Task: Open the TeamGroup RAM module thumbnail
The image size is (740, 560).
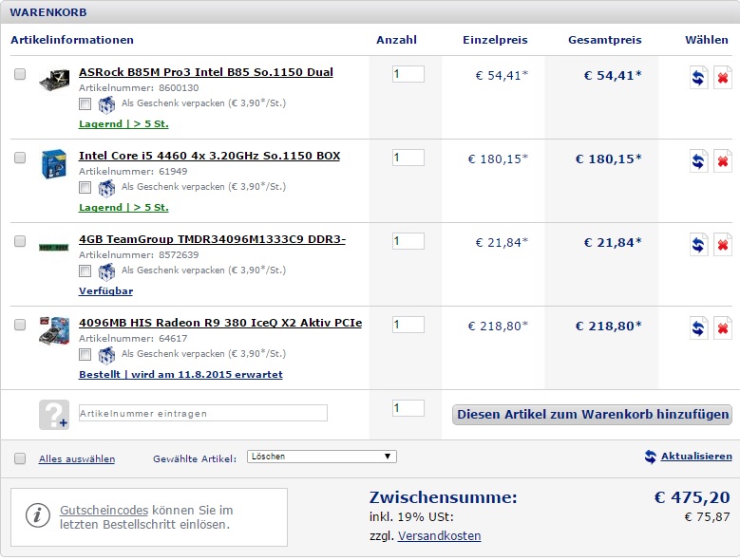Action: [54, 247]
